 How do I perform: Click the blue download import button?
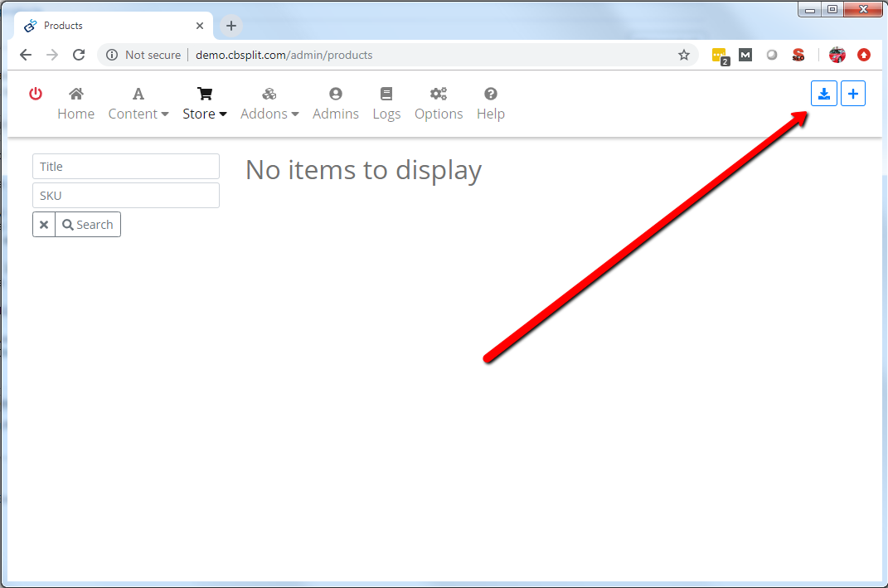(823, 94)
